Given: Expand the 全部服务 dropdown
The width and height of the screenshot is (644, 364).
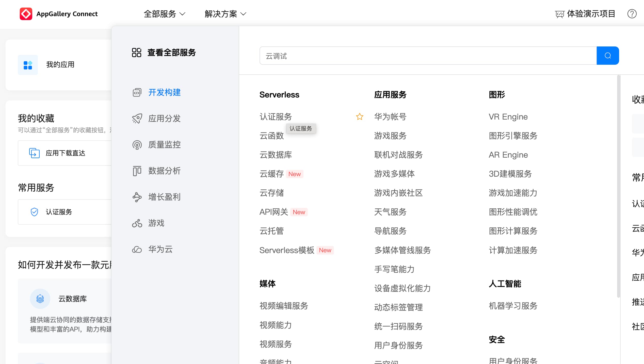Looking at the screenshot, I should click(x=164, y=14).
